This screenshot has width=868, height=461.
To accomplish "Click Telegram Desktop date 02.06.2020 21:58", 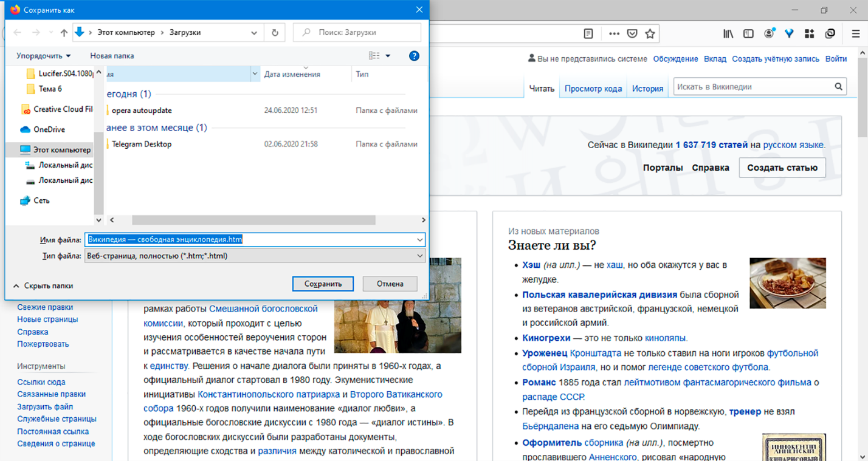I will [291, 145].
